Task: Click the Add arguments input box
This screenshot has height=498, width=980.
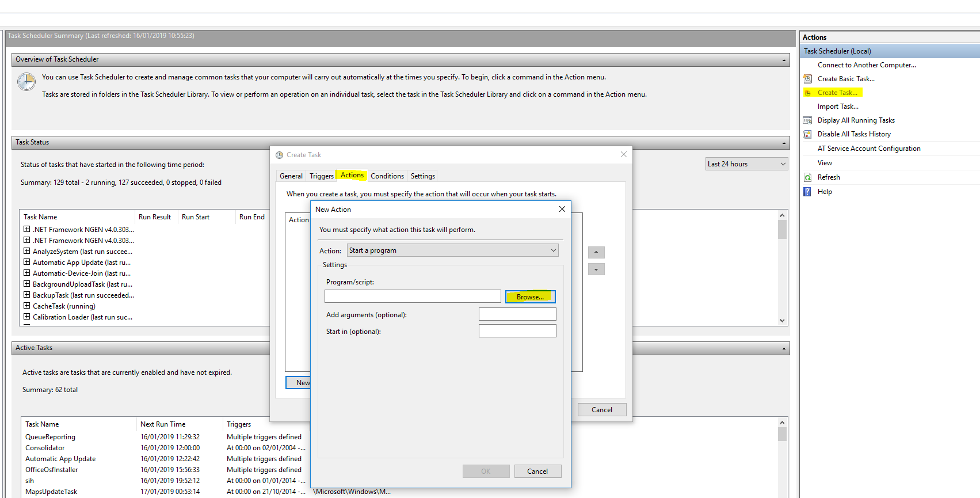Action: [517, 314]
